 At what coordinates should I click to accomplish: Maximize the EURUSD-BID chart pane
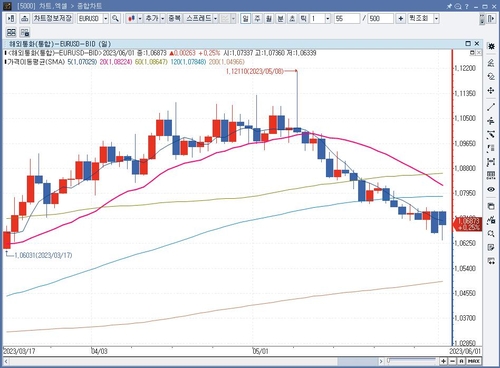click(468, 43)
